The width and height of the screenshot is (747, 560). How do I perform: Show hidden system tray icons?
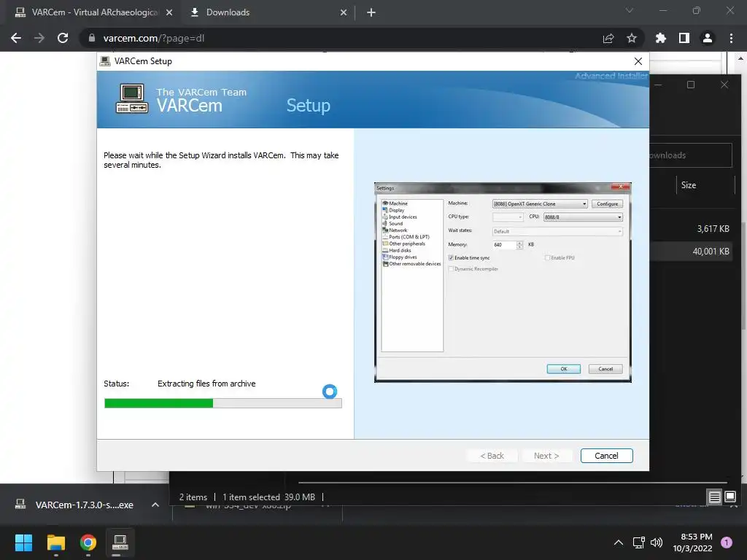(619, 542)
